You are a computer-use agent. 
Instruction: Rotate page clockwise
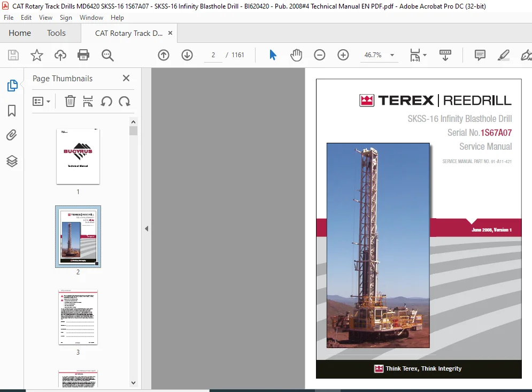pyautogui.click(x=125, y=101)
